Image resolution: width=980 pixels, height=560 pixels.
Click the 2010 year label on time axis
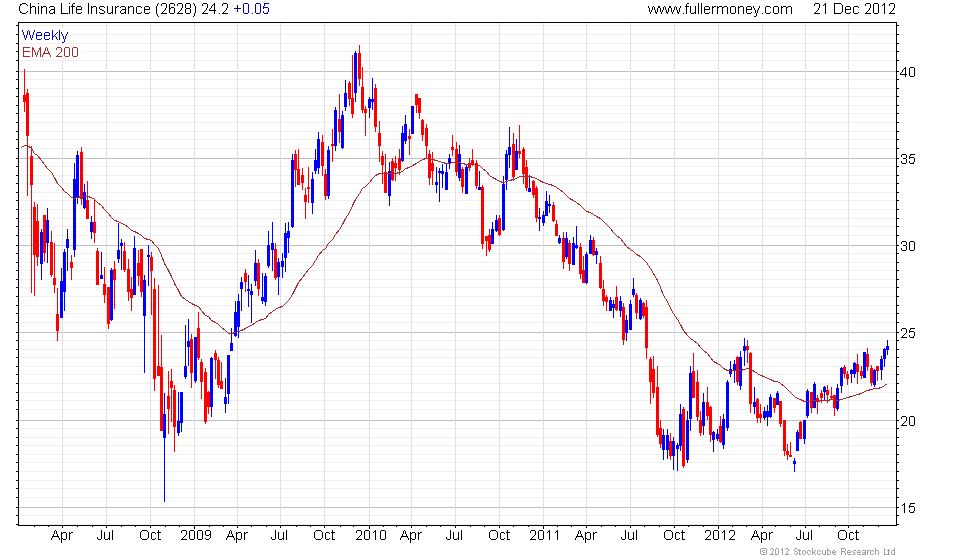[371, 536]
